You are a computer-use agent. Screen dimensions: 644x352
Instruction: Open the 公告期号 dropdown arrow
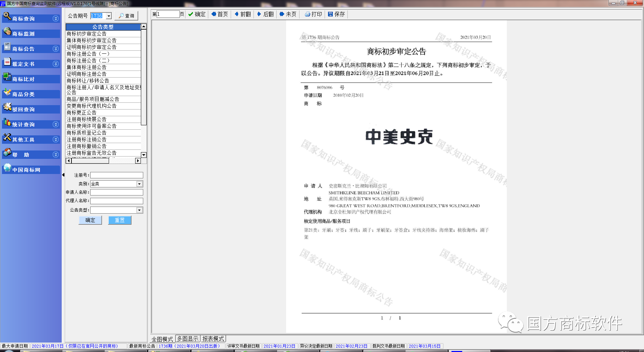tap(109, 16)
